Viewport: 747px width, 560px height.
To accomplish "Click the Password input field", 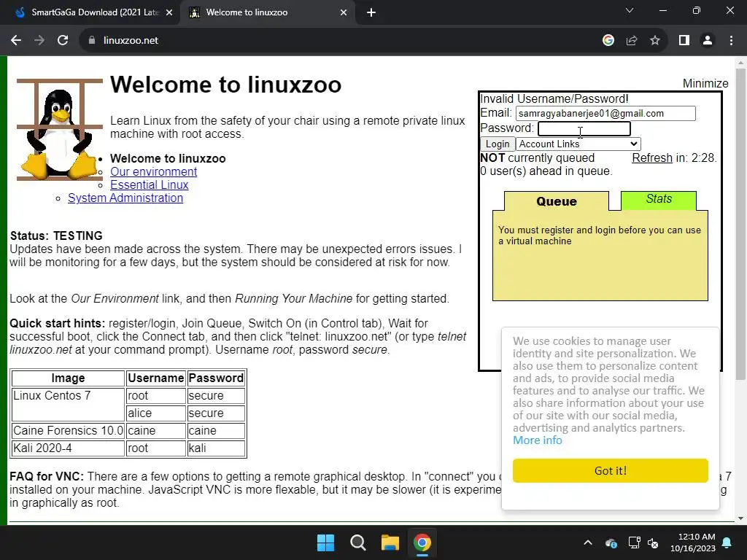I will point(584,128).
